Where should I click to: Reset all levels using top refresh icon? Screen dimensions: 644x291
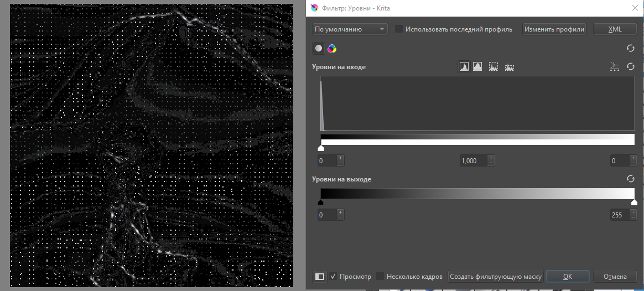click(631, 49)
